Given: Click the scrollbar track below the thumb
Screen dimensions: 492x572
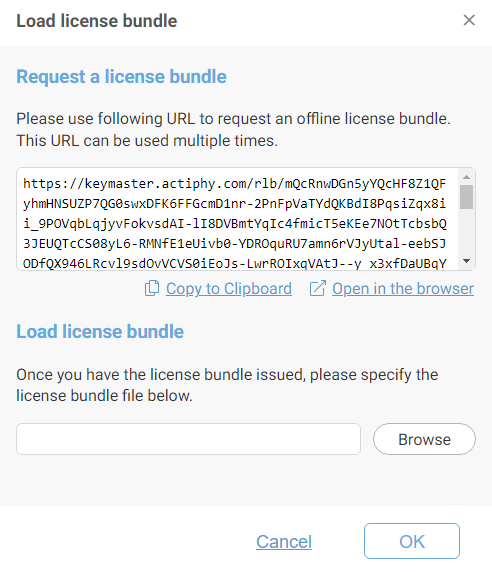Looking at the screenshot, I should [466, 233].
